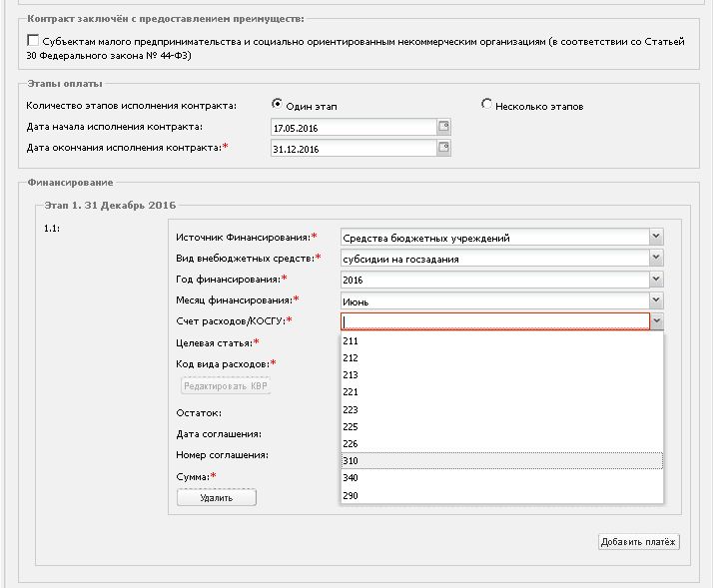Enable the small business advantage checkbox
Screen dimensions: 713x588
[x=33, y=41]
